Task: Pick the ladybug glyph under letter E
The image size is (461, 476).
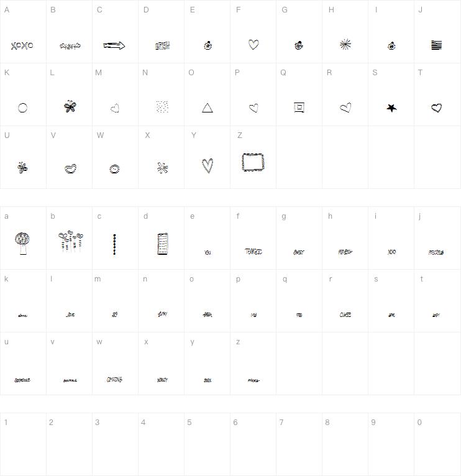Action: point(208,45)
